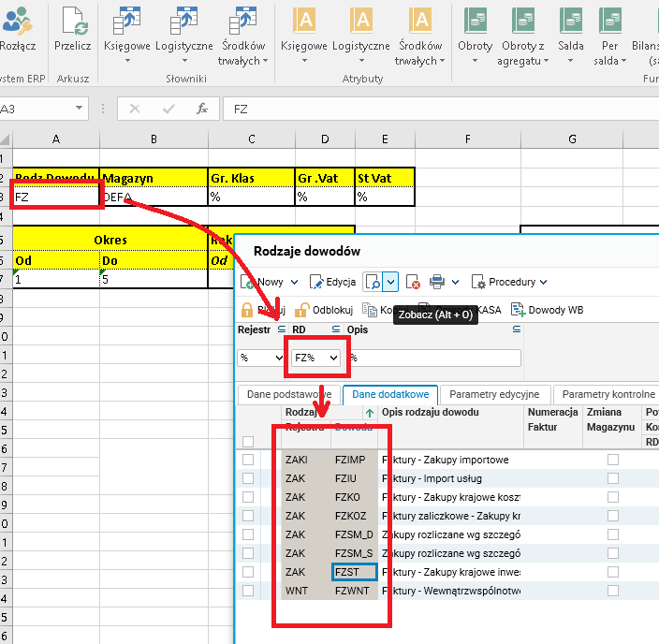This screenshot has height=644, width=659.
Task: Click the Opis column filter icon
Action: [x=517, y=329]
